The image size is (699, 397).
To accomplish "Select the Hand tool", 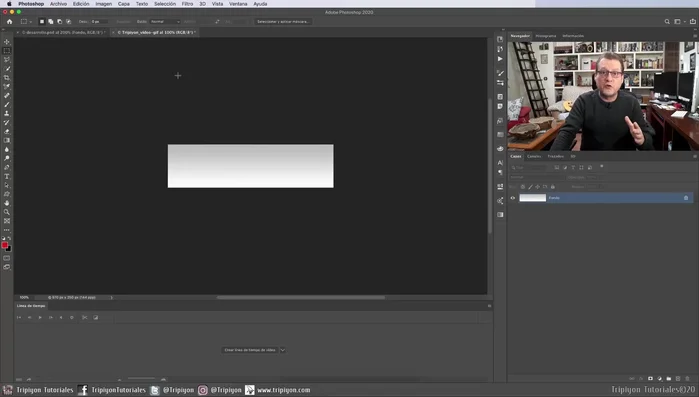I will [x=7, y=203].
